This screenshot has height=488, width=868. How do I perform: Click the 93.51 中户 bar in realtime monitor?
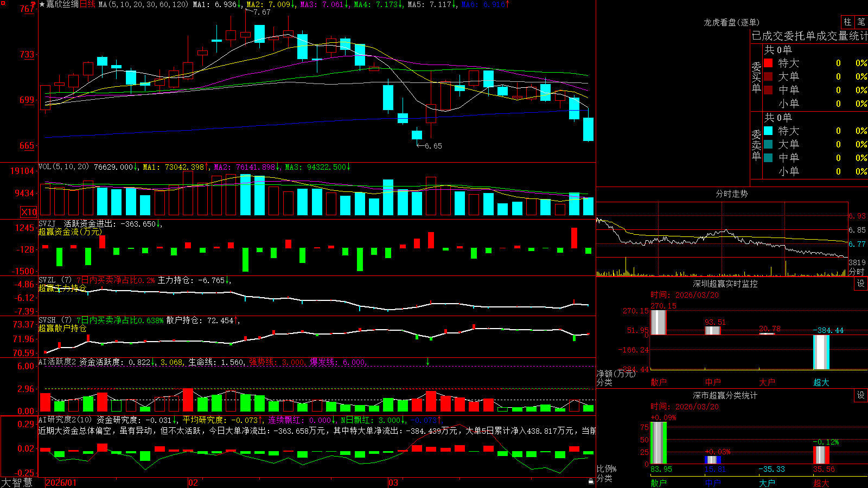tap(712, 330)
